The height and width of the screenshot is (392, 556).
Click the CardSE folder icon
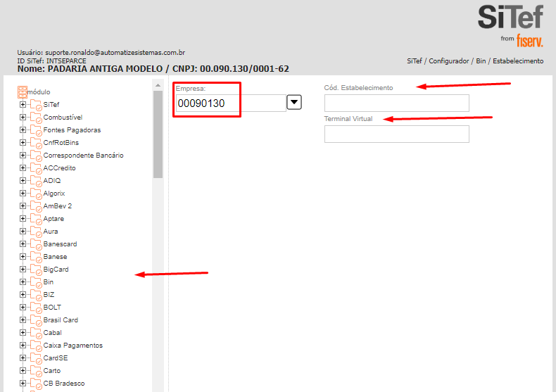(x=36, y=358)
